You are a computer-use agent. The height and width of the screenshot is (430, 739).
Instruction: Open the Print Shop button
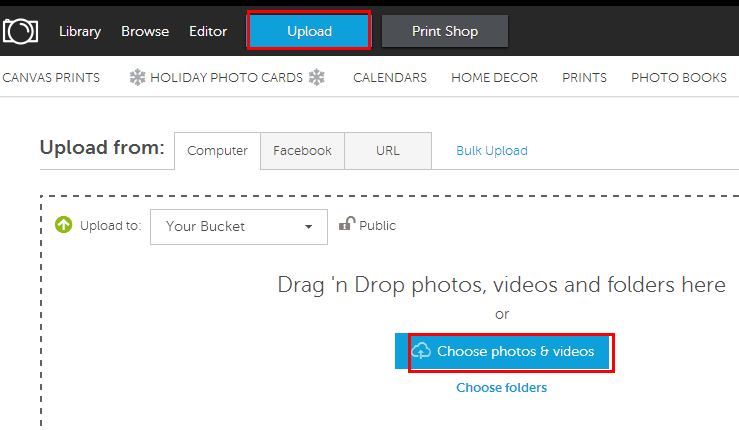tap(445, 31)
